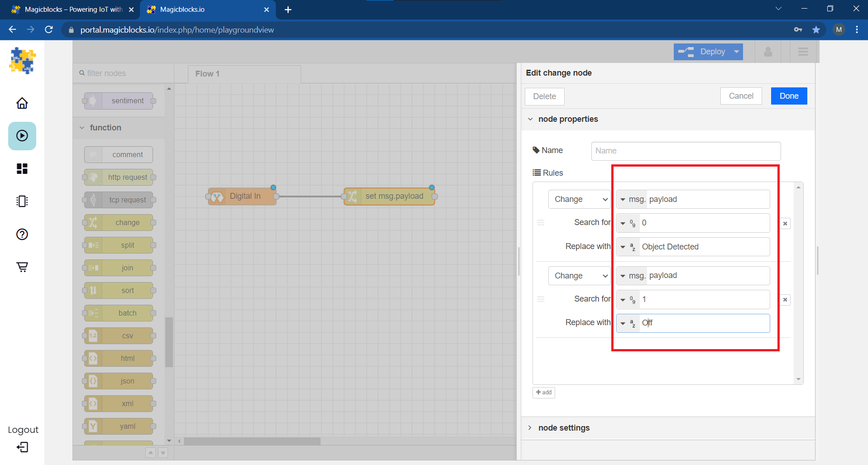Open the store via the cart icon
The height and width of the screenshot is (465, 868).
click(22, 267)
